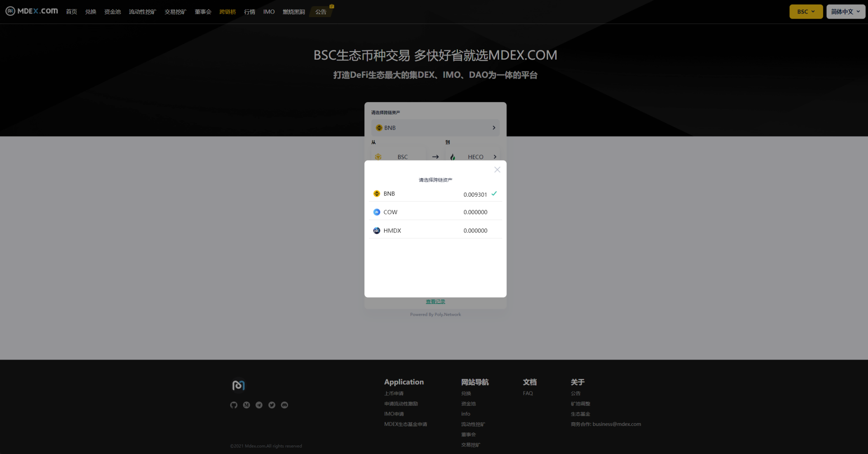Click the MDEX.com logo in header
The image size is (868, 454).
[x=32, y=11]
